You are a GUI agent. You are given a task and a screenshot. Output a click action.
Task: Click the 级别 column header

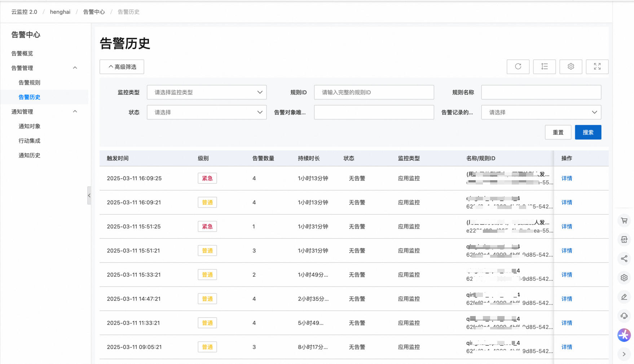click(x=203, y=159)
